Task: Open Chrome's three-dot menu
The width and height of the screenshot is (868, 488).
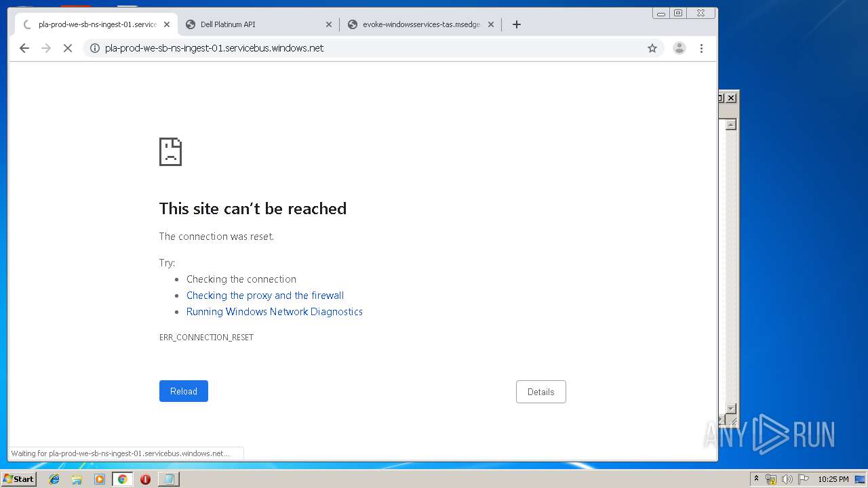Action: 701,48
